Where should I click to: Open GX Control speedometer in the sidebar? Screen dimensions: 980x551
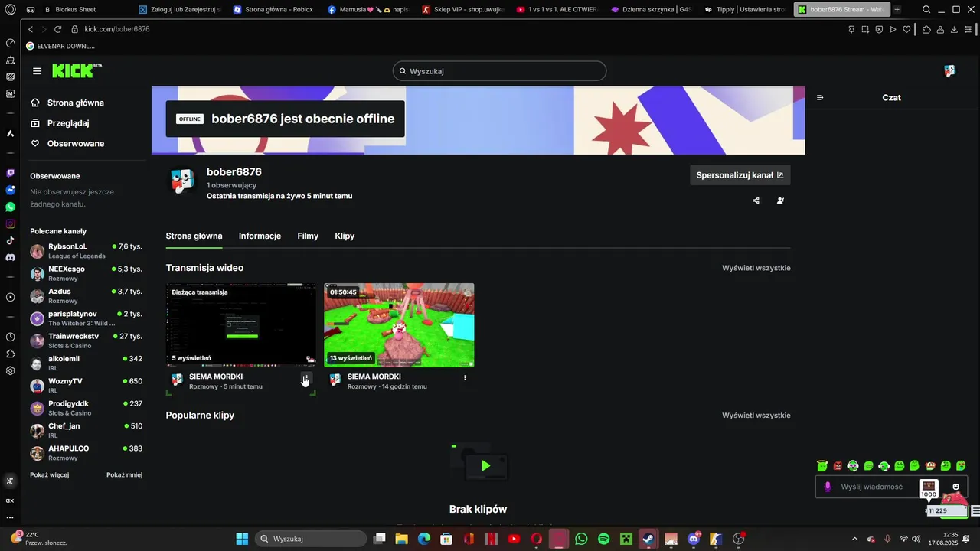(10, 43)
